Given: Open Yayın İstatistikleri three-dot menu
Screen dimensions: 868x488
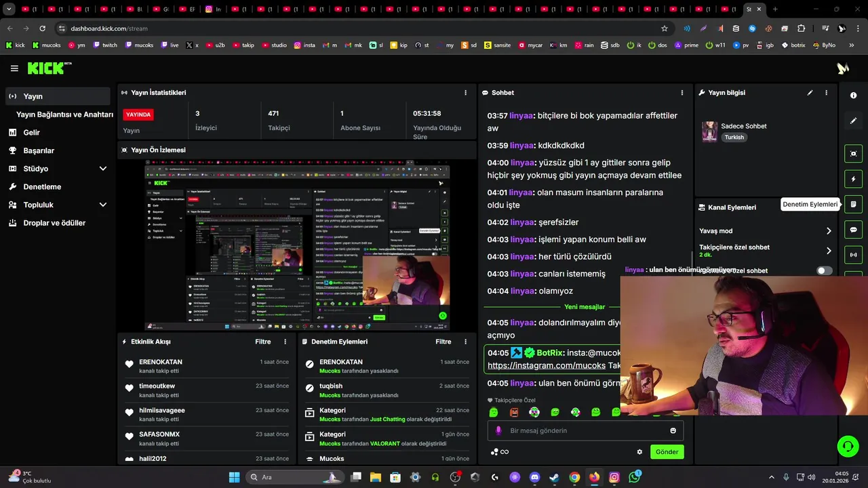Looking at the screenshot, I should pos(465,93).
